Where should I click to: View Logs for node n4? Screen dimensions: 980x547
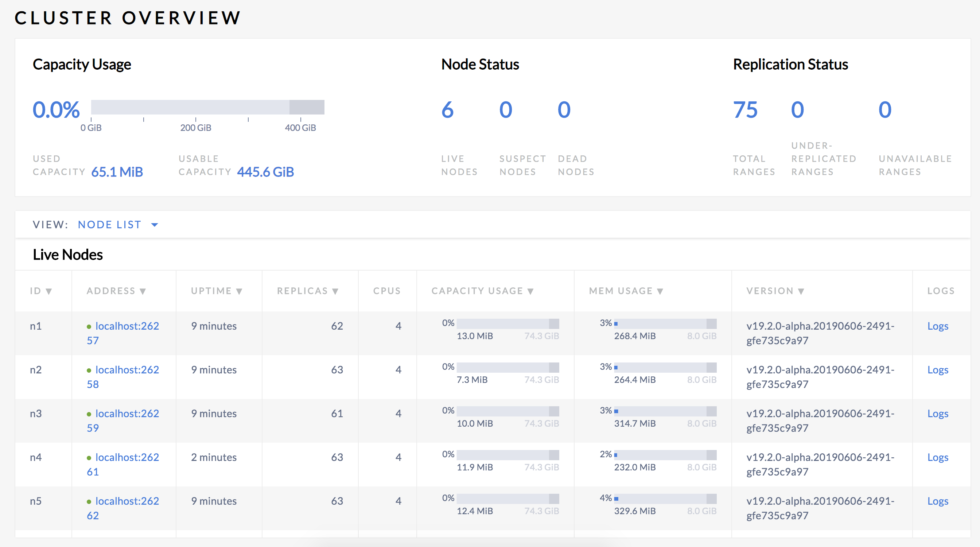[938, 457]
